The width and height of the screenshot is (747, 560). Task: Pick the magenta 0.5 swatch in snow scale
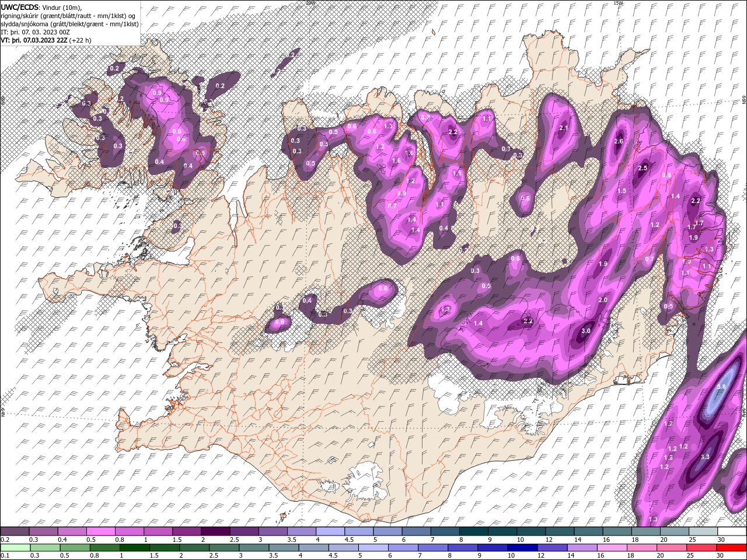[x=100, y=531]
